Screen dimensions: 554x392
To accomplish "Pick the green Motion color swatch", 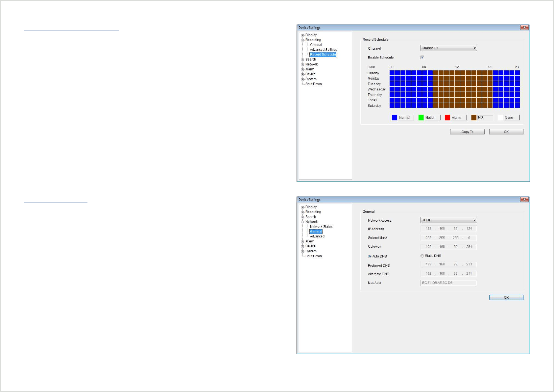I will click(421, 118).
